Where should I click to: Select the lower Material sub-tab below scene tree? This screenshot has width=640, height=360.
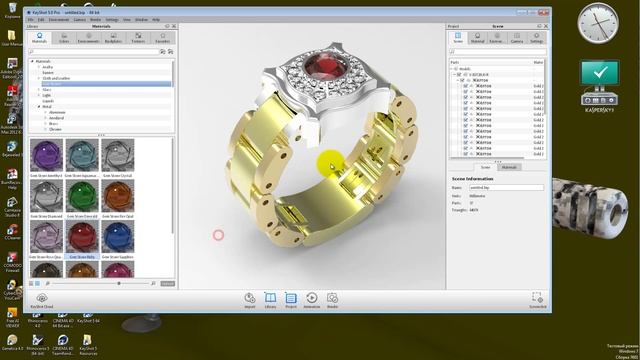tap(509, 167)
